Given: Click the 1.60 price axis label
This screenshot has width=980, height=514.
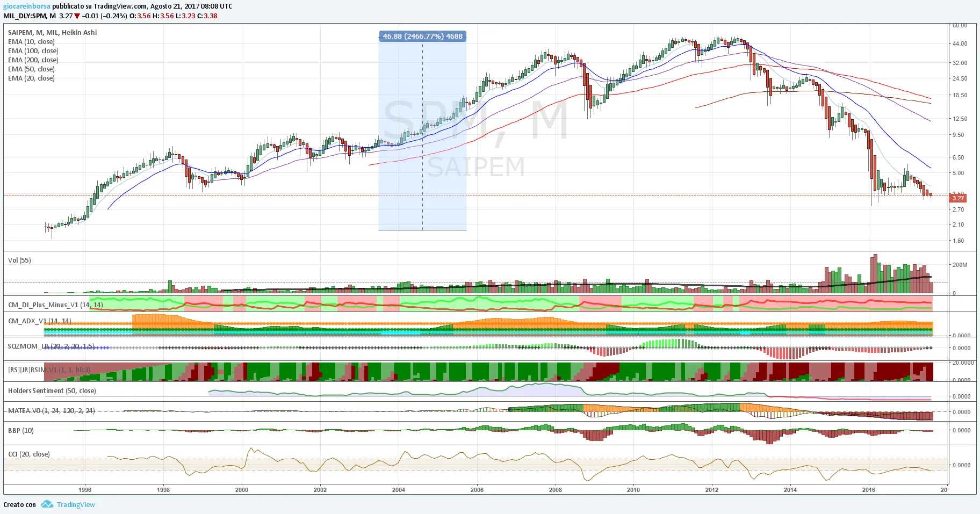Looking at the screenshot, I should click(x=958, y=241).
